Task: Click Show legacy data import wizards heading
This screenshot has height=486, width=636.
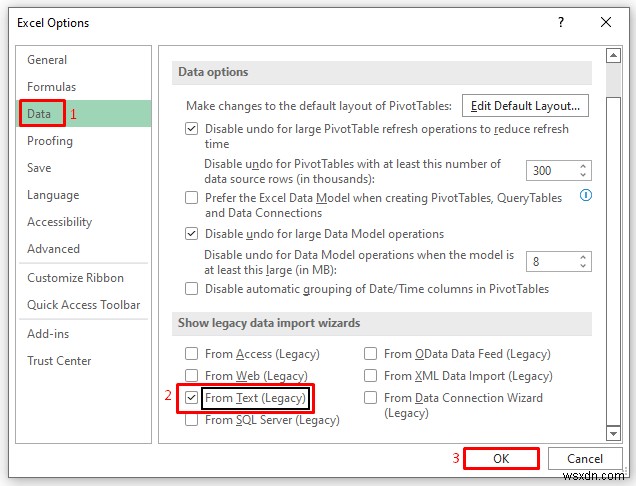Action: (269, 323)
